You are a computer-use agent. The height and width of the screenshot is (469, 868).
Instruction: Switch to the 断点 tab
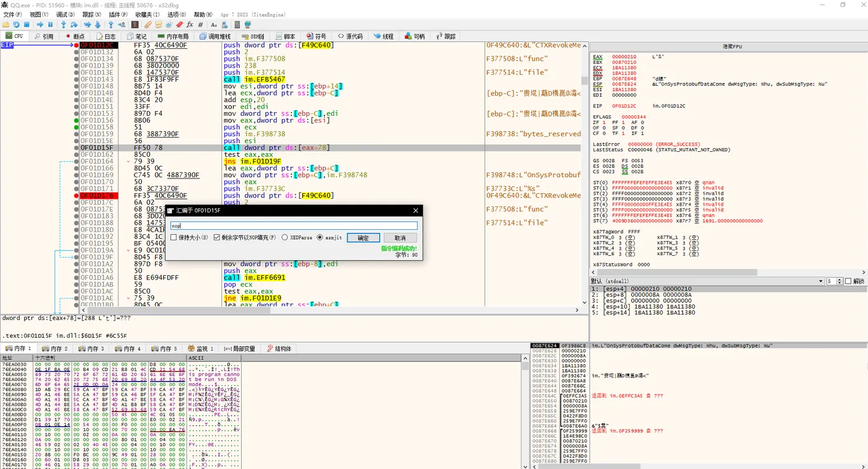[75, 37]
